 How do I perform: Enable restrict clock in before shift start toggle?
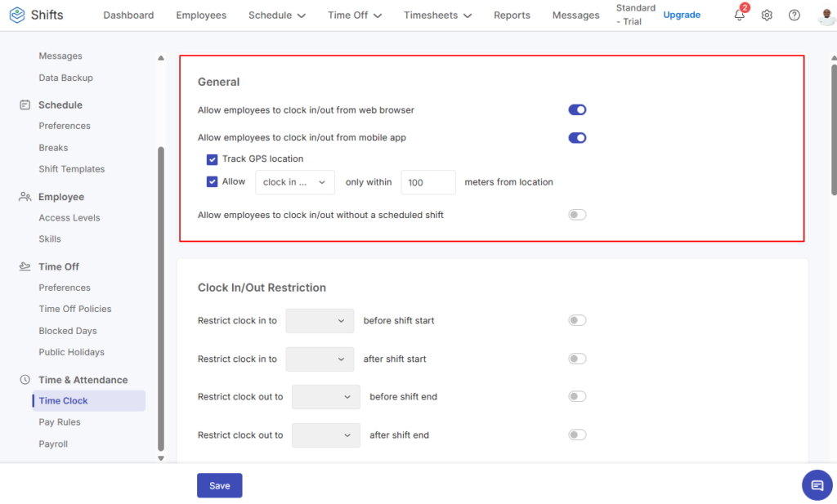(577, 320)
